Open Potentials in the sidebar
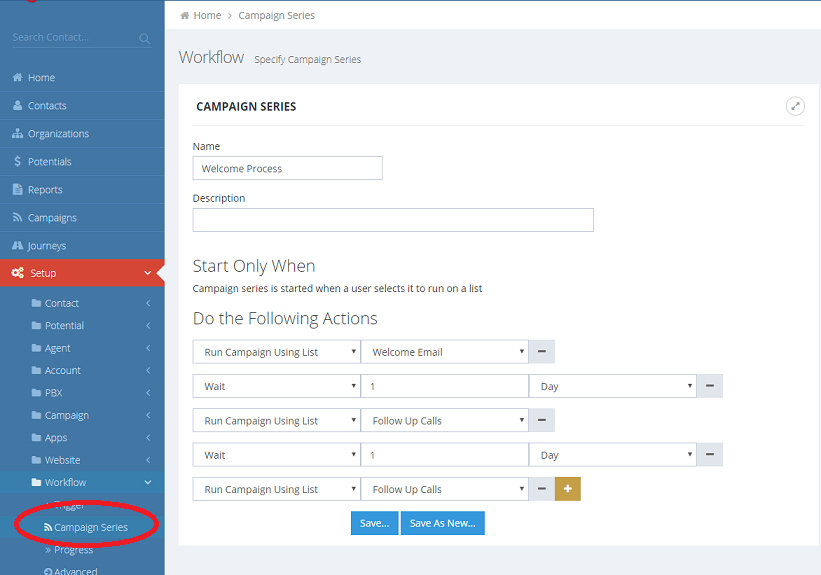Viewport: 821px width, 575px height. (x=49, y=161)
